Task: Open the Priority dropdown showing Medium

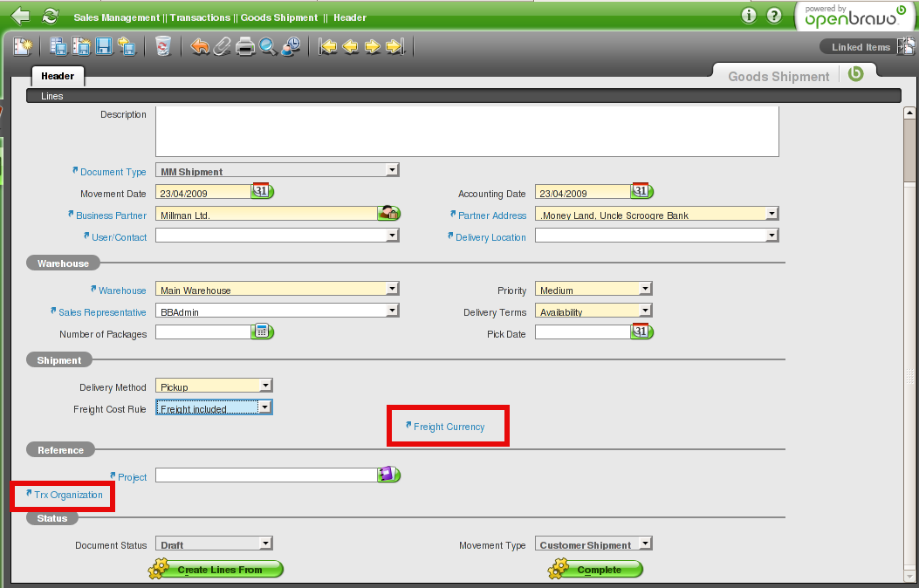Action: (644, 289)
